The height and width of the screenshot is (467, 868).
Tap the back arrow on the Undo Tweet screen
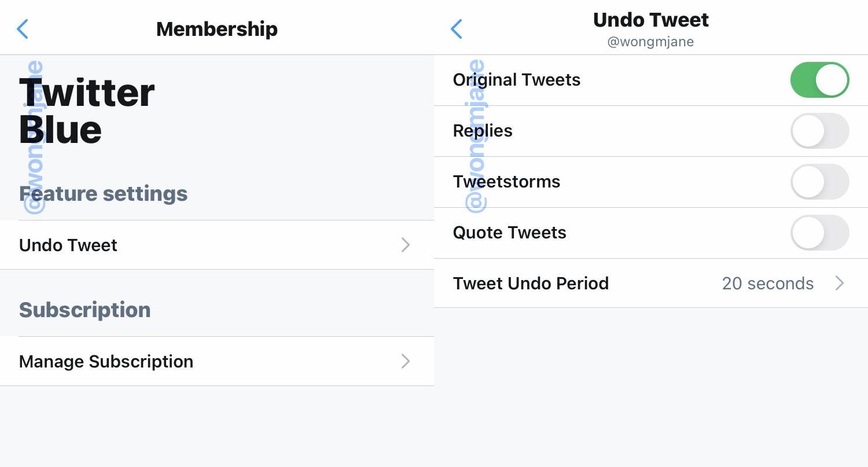(457, 29)
